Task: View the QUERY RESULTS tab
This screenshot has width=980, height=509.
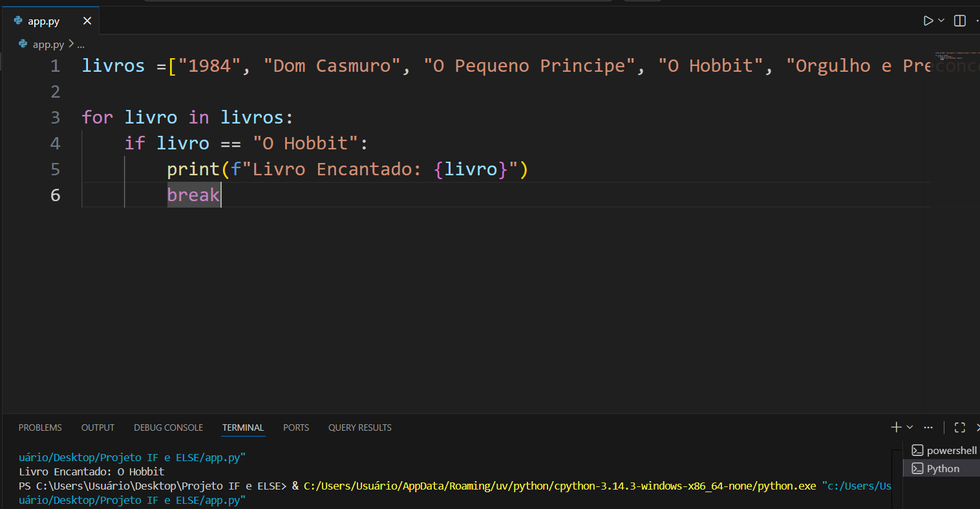Action: pyautogui.click(x=359, y=428)
